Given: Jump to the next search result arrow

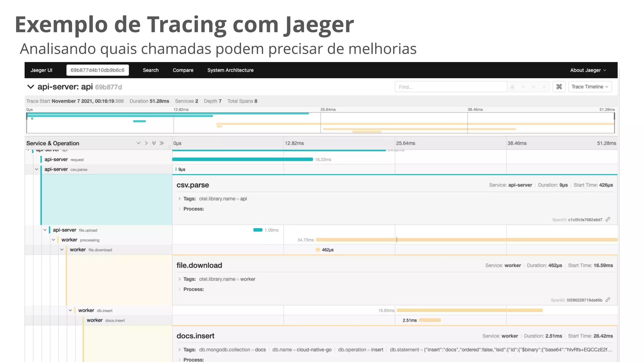Looking at the screenshot, I should click(534, 87).
